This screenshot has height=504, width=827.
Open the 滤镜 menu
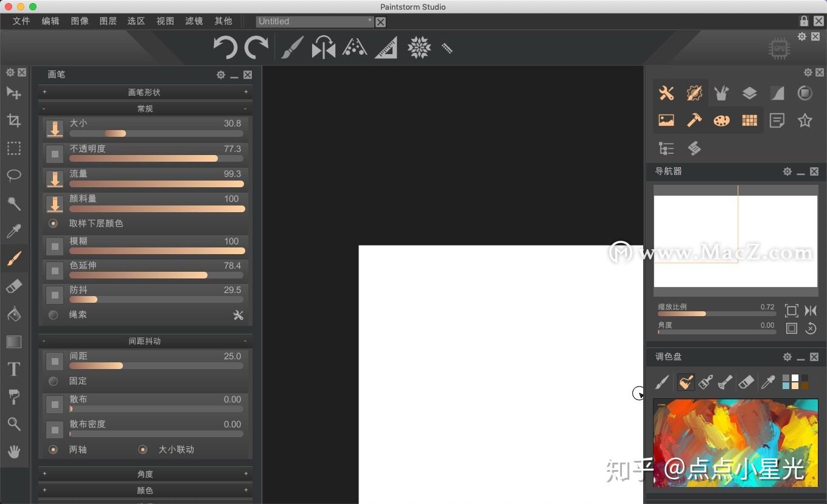pos(194,21)
